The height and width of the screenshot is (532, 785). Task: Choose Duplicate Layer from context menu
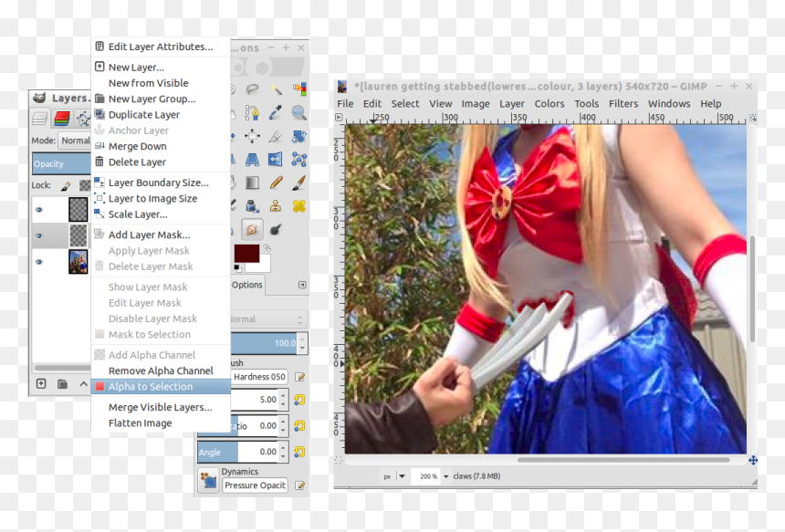161,115
